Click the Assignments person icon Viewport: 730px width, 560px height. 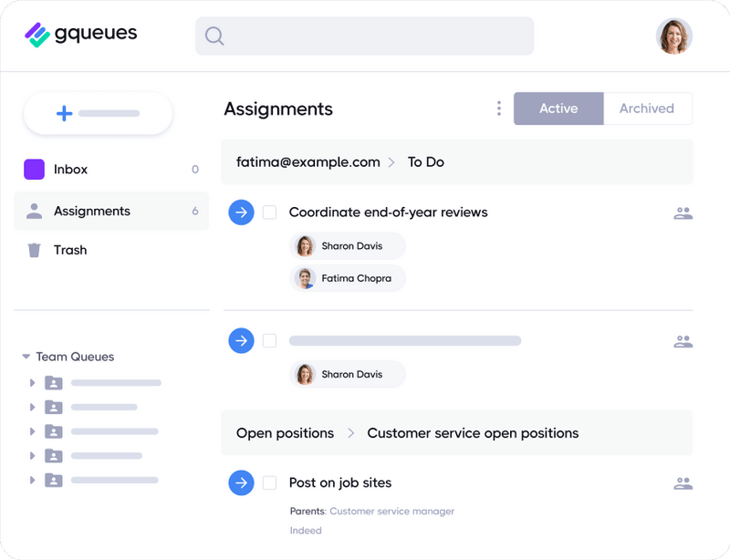[32, 210]
